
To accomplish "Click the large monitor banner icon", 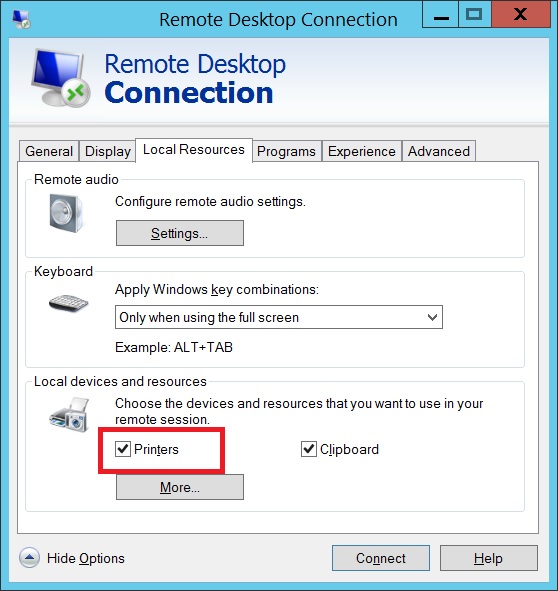I will 61,78.
